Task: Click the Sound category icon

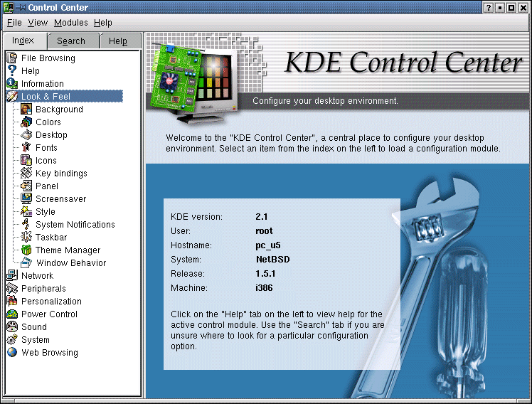Action: tap(12, 326)
